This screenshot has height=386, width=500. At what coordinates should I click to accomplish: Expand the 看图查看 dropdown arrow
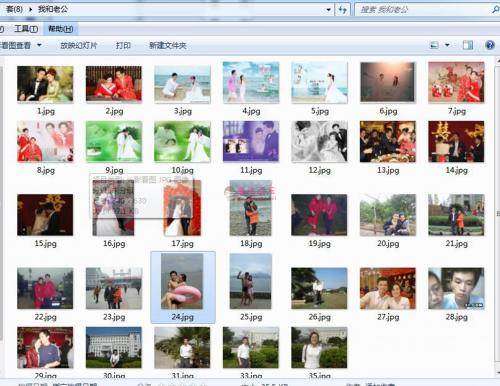[x=39, y=45]
